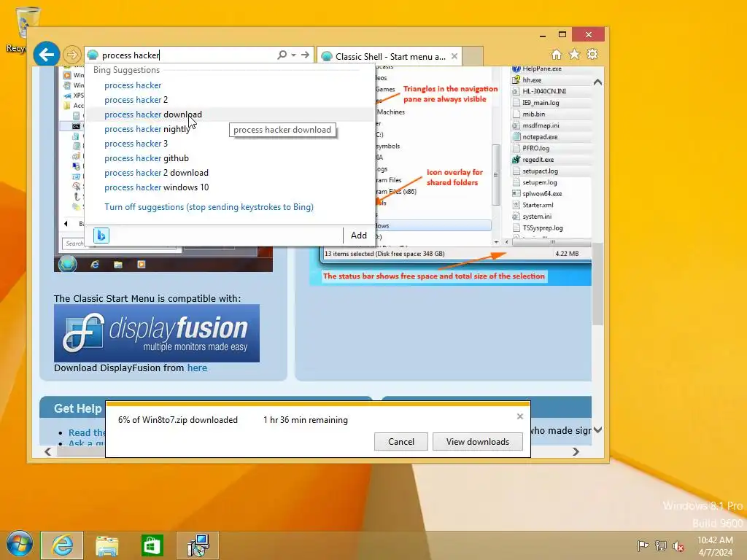
Task: Click Add search provider button
Action: [359, 236]
